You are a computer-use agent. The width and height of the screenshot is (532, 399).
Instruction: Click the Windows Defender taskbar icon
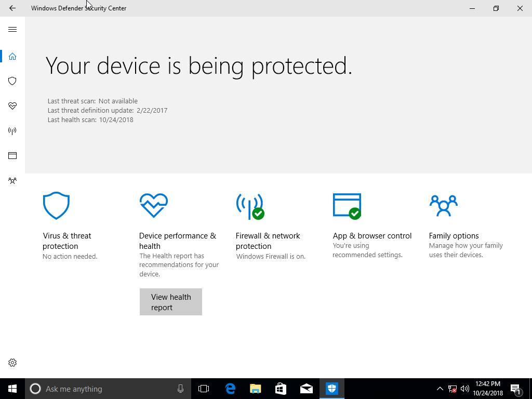(x=332, y=389)
